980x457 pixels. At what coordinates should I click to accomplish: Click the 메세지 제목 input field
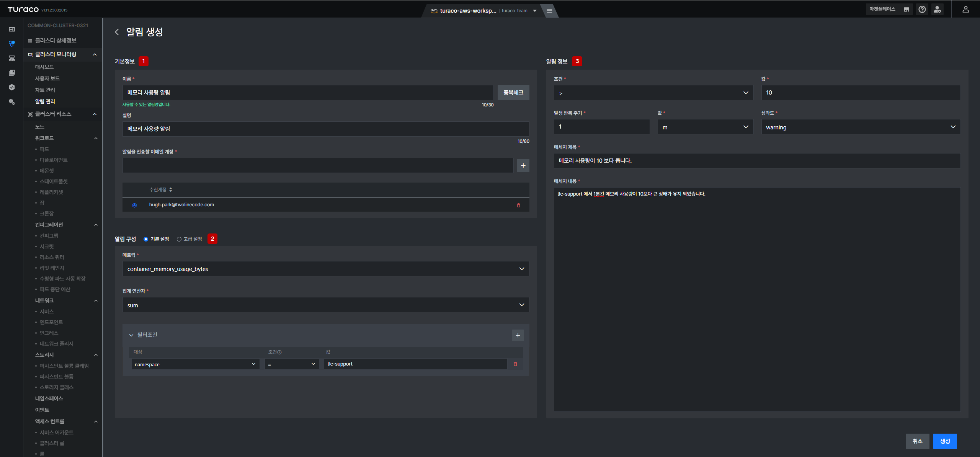pyautogui.click(x=757, y=161)
